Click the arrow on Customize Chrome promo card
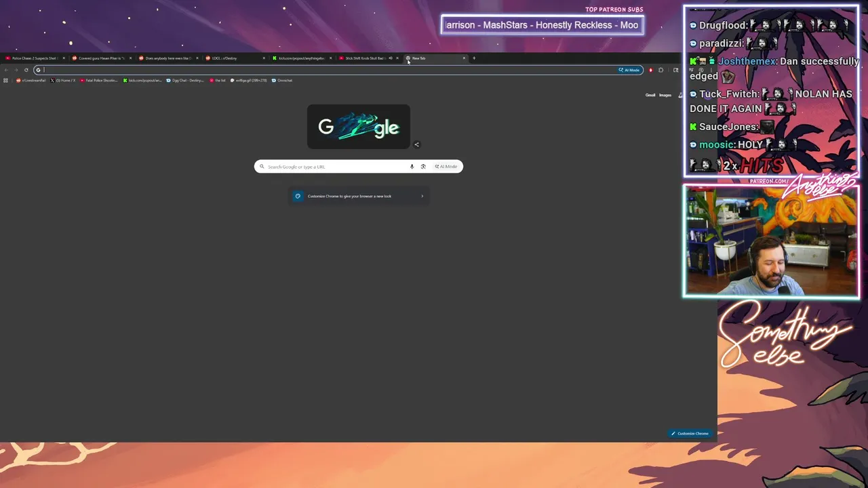Screen dimensions: 868x488 422,197
